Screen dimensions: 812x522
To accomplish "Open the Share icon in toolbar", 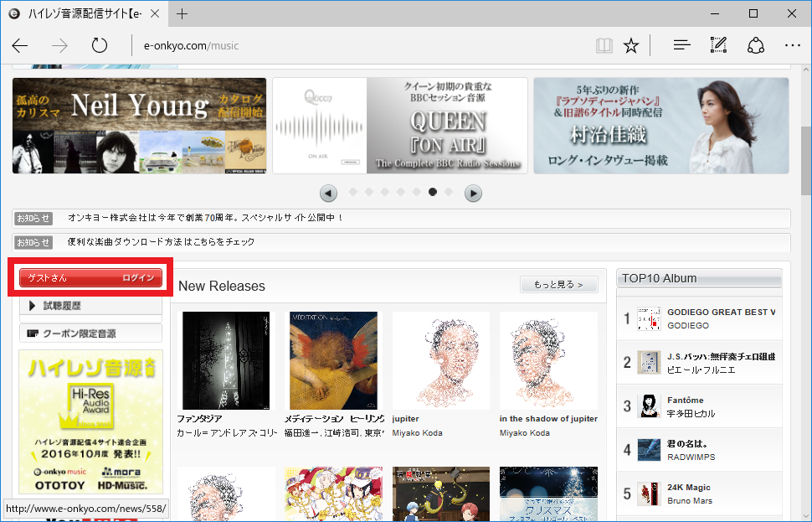I will (x=756, y=45).
